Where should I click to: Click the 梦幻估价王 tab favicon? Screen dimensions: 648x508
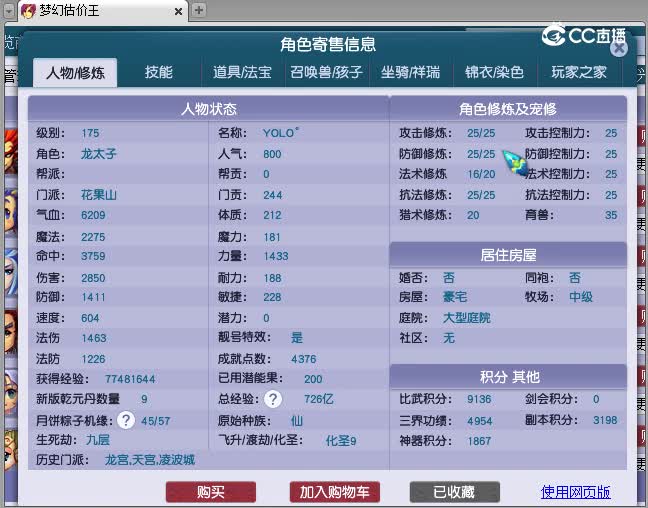28,11
